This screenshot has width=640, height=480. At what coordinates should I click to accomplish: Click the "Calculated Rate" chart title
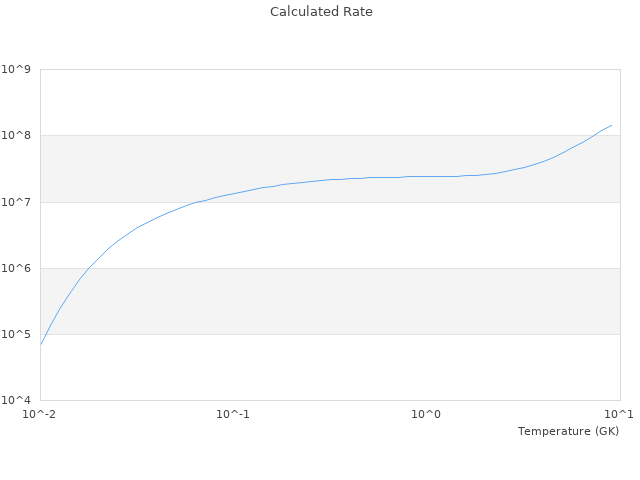click(x=321, y=12)
